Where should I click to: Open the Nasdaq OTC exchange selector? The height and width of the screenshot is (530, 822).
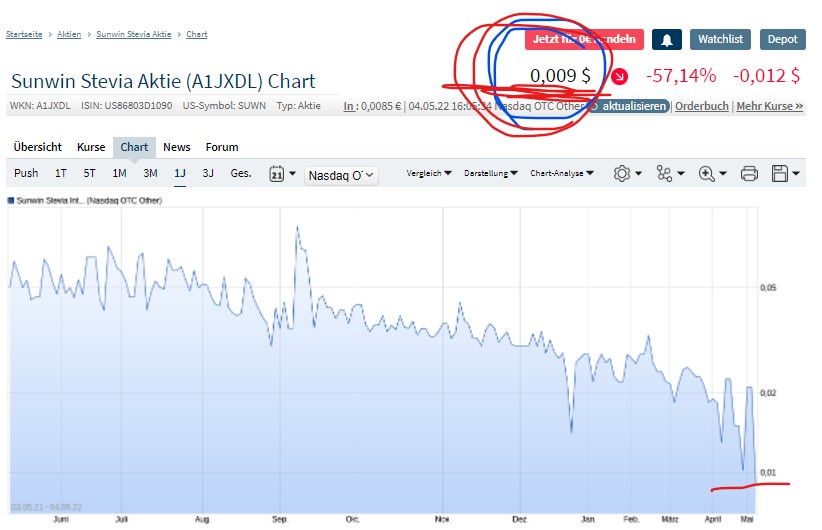341,175
